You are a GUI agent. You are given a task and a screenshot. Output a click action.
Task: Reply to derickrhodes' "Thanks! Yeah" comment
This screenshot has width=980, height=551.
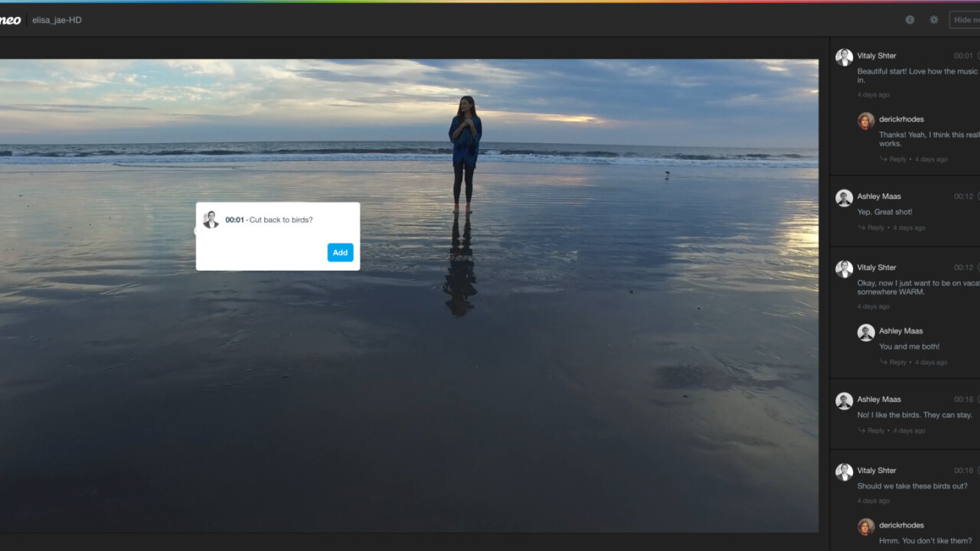click(897, 159)
